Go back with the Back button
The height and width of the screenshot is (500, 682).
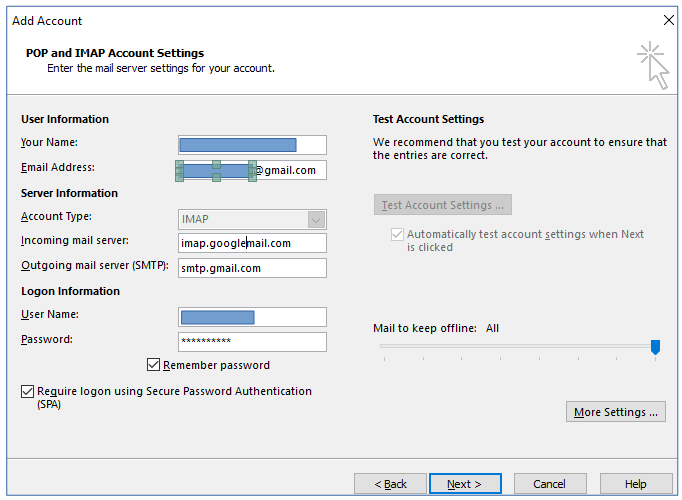(390, 484)
